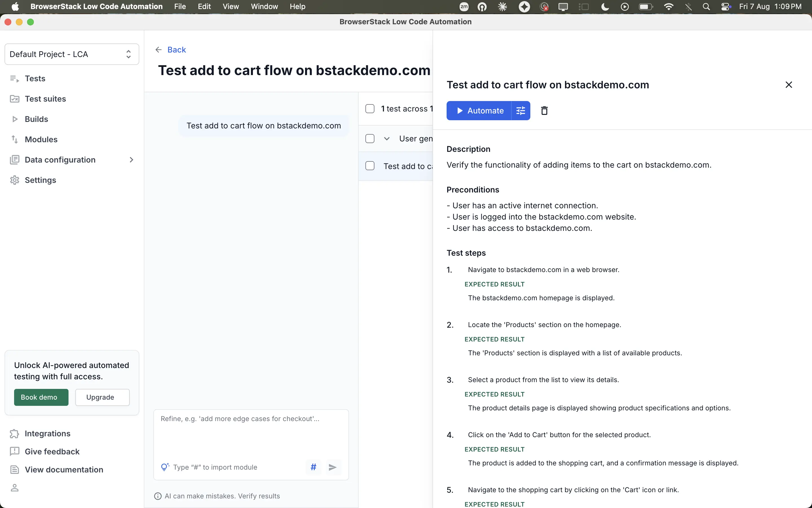Screen dimensions: 812x508
Task: Open the Window menu
Action: pyautogui.click(x=264, y=6)
